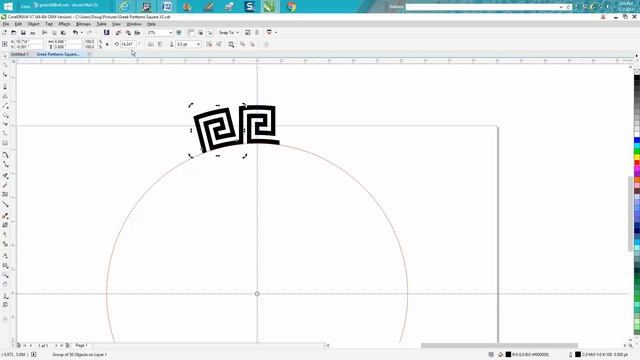Viewport: 640px width, 360px height.
Task: Toggle show rulers button
Action: [191, 33]
